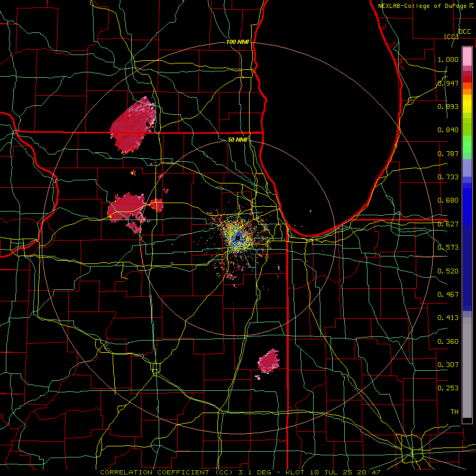Click the 50 NMI range ring label

click(237, 140)
